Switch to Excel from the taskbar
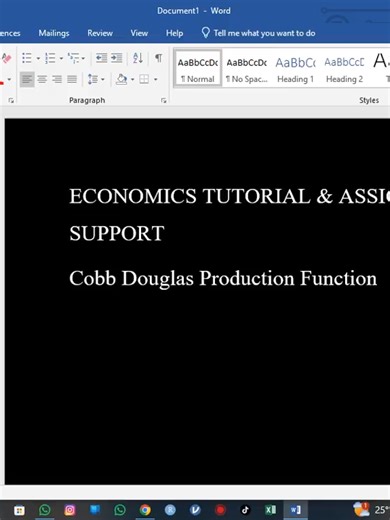 coord(270,510)
